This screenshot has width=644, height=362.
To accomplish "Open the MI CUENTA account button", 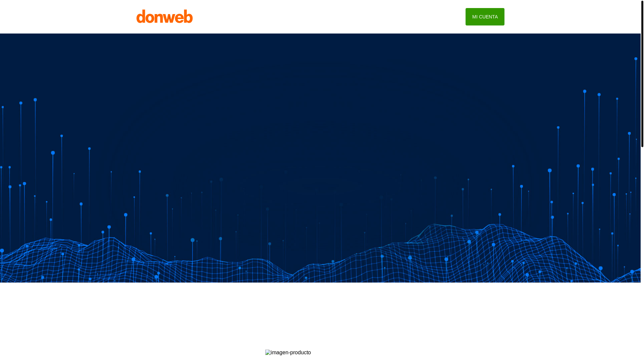I will [485, 17].
